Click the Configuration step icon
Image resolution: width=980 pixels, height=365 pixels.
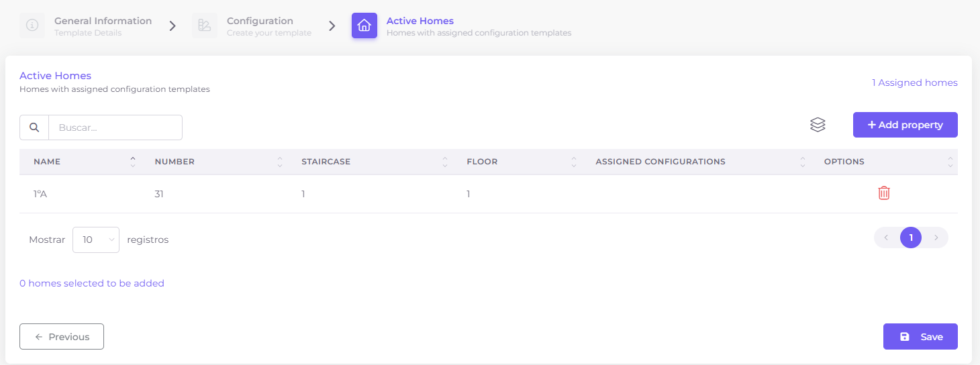(x=205, y=25)
